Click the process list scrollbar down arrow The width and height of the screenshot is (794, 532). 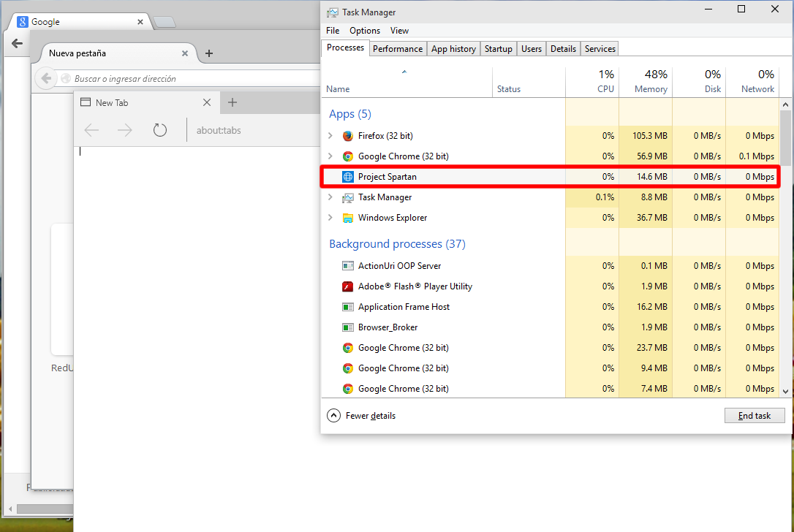click(785, 391)
